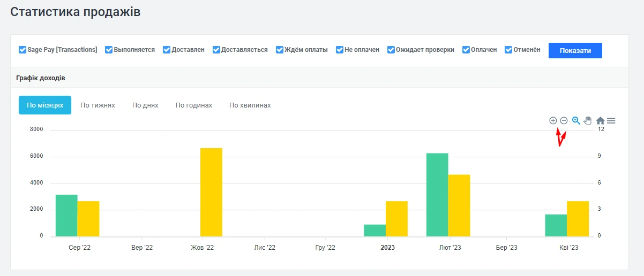Screen dimensions: 644x276
Task: Disable the Ждём оплаты filter checkbox
Action: tap(280, 50)
